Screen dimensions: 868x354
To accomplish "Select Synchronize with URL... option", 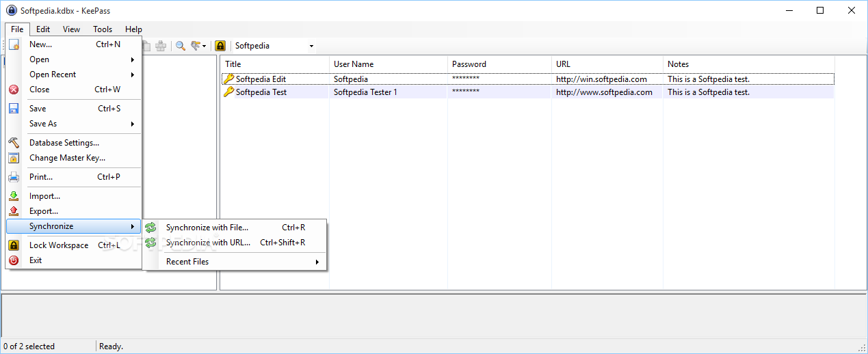I will (235, 243).
